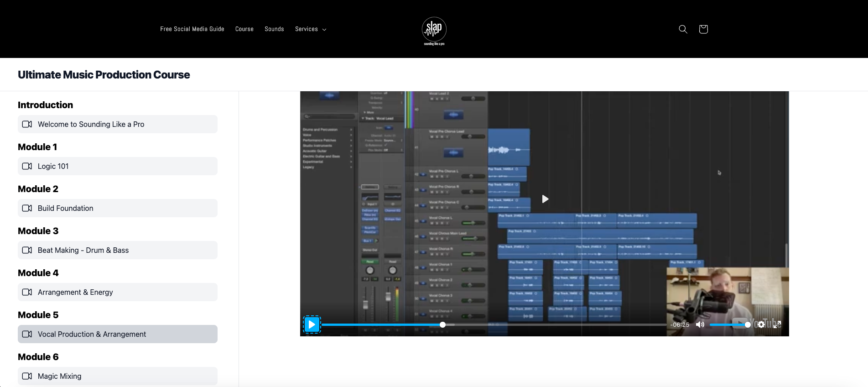
Task: Click the video progress bar knob
Action: coord(442,325)
